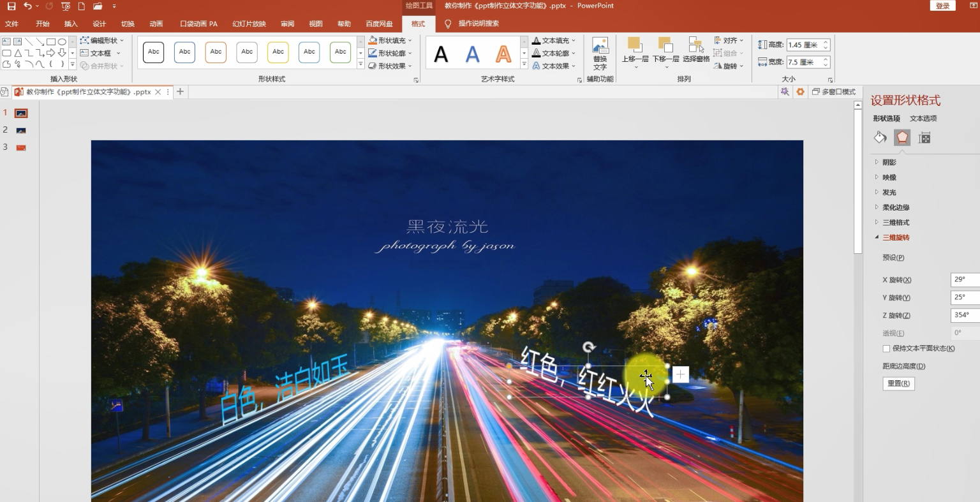This screenshot has width=980, height=502.
Task: Click the orange gear icon near multi-window mode
Action: tap(800, 92)
